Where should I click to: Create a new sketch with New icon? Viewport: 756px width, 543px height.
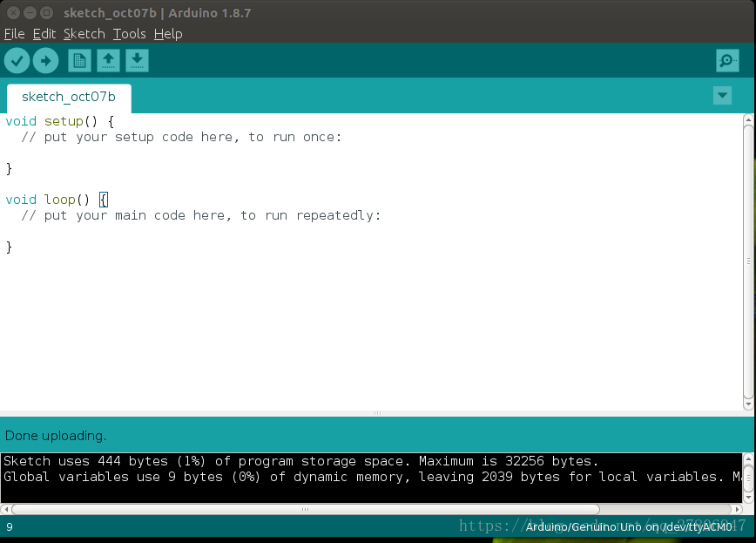[x=79, y=61]
